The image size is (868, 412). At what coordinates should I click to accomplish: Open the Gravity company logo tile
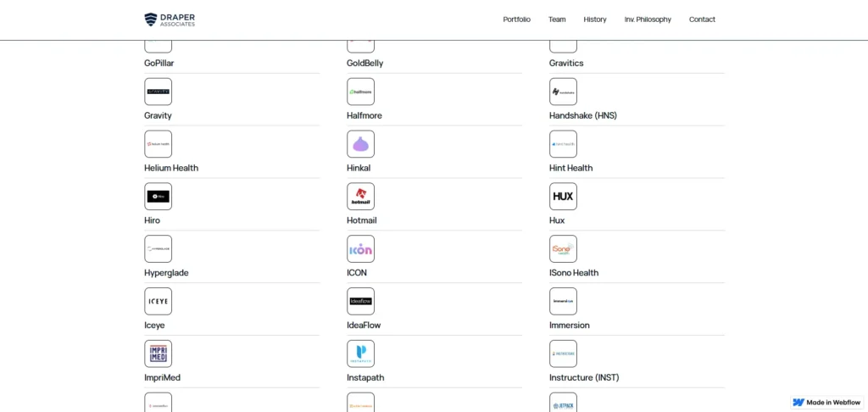tap(159, 92)
